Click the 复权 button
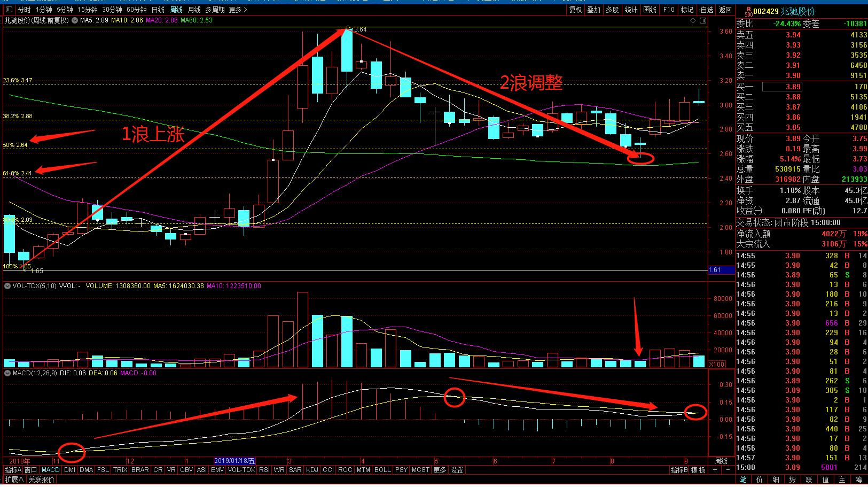 click(576, 10)
